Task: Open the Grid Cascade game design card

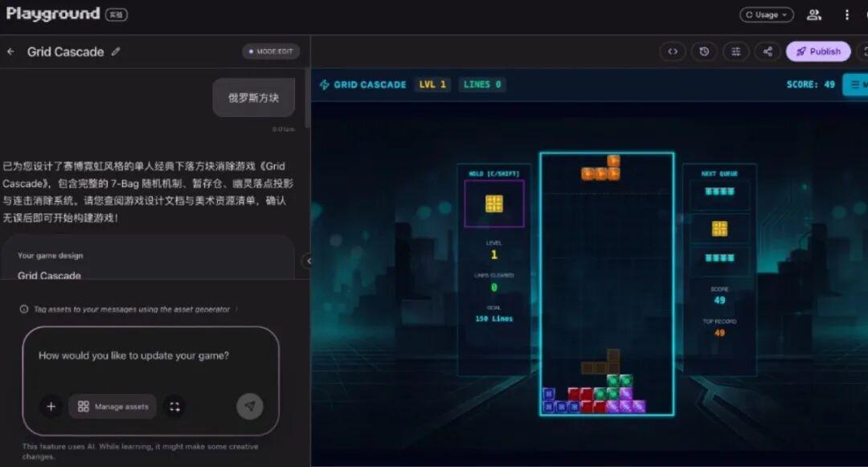Action: pos(149,258)
